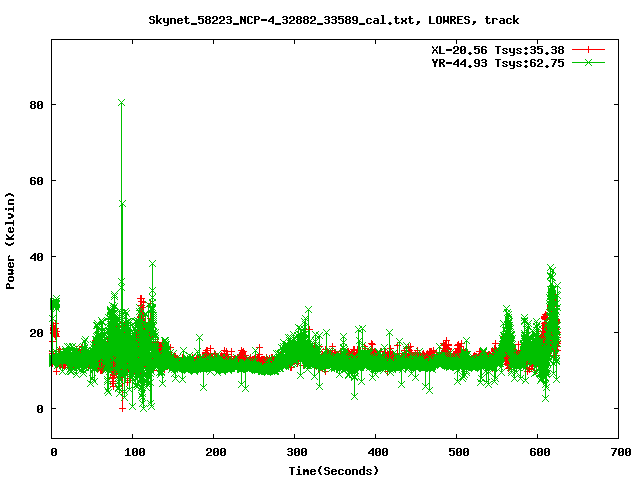640x480 pixels.
Task: Click the x-axis tick label 600
Action: click(540, 452)
